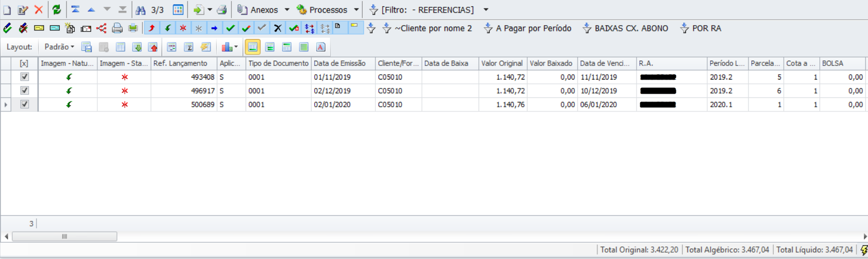Uncheck the checkbox for row 496917
Image resolution: width=868 pixels, height=259 pixels.
24,91
